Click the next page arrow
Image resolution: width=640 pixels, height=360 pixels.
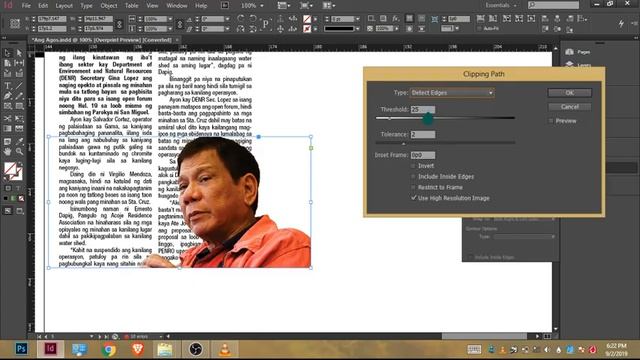[x=99, y=337]
